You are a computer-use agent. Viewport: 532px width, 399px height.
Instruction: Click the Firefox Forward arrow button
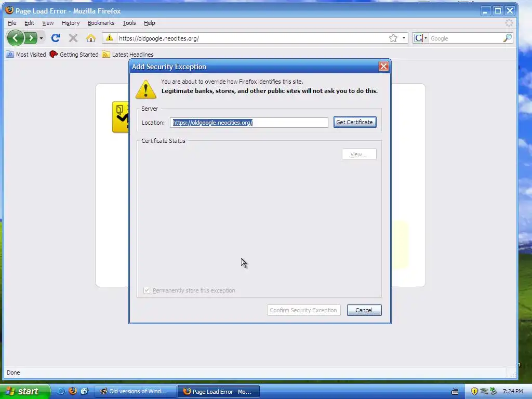[31, 38]
